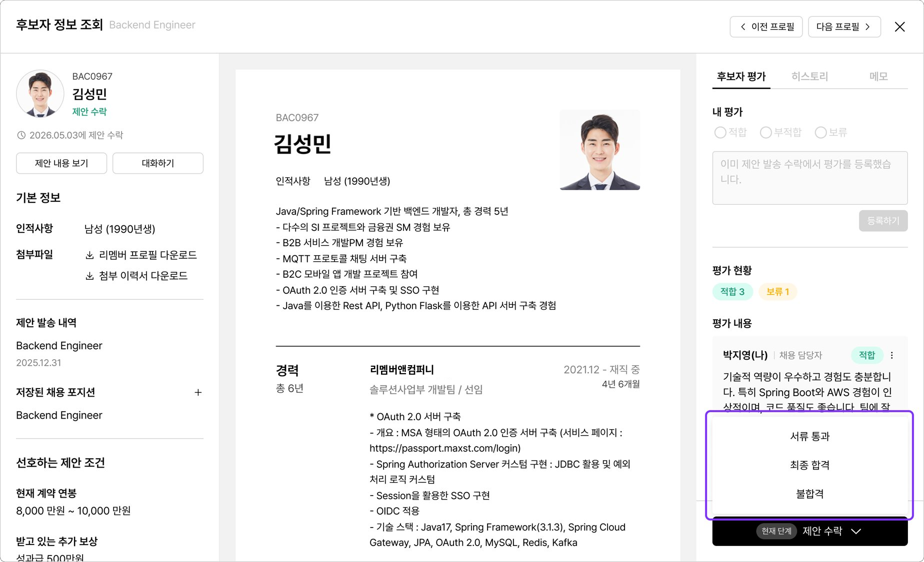
Task: Choose 불합격 from stage menu
Action: point(809,494)
